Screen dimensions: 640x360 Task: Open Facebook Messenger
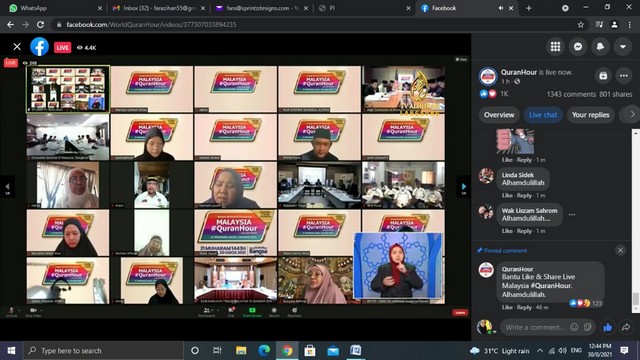(x=578, y=47)
